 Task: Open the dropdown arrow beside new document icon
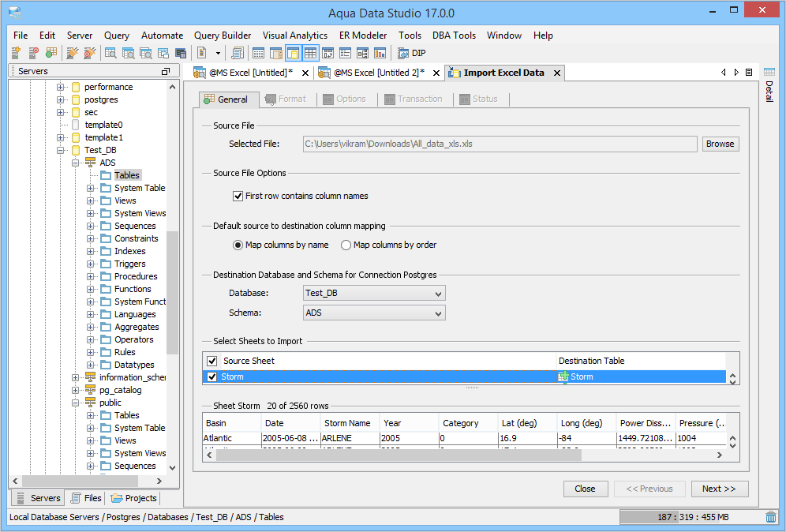218,53
